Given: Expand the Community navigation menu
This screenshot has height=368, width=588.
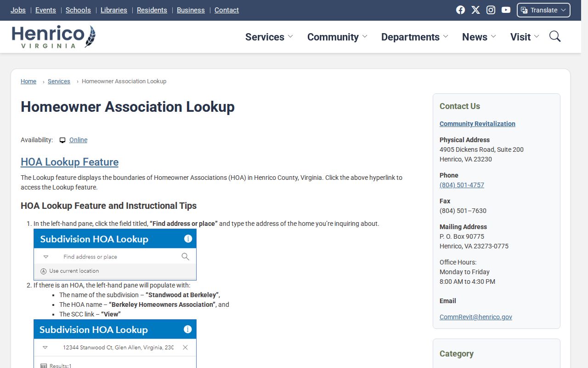Looking at the screenshot, I should click(x=337, y=37).
